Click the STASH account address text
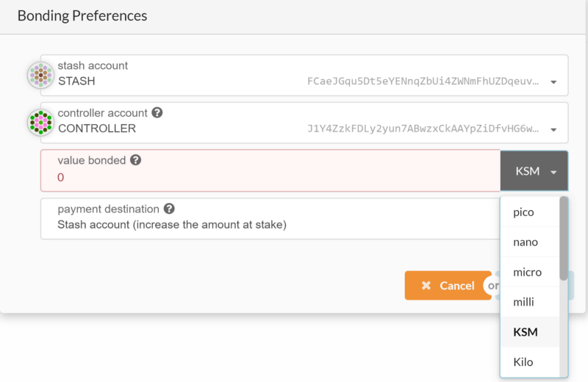The image size is (588, 382). [423, 82]
